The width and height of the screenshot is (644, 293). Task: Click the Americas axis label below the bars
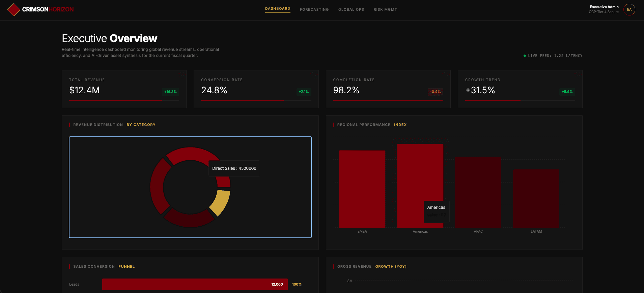coord(420,232)
